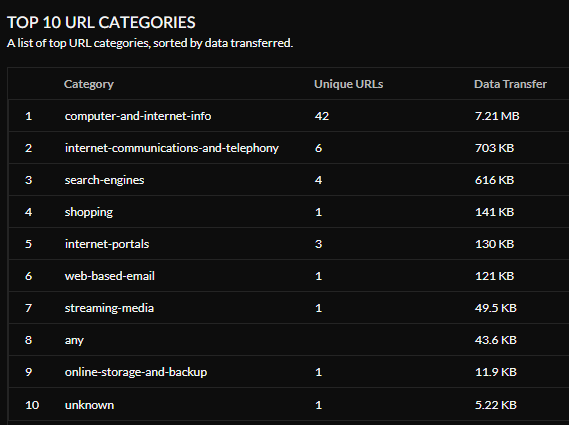
Task: Click the Data Transfer column header
Action: click(510, 84)
